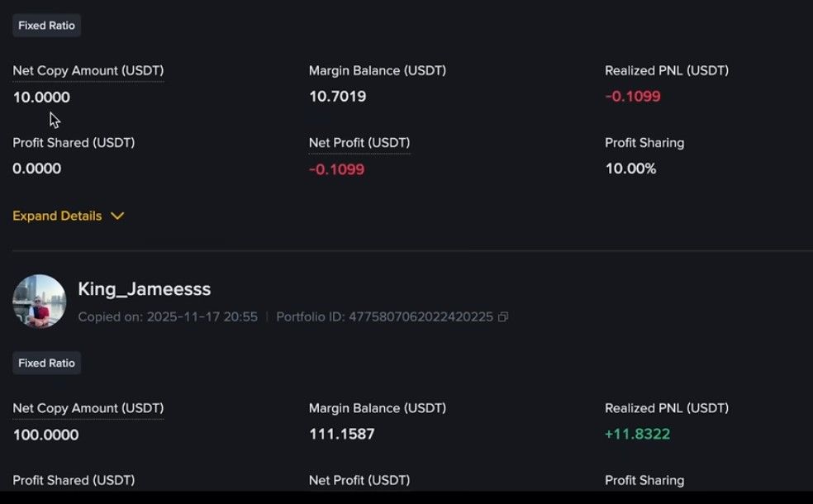Expand Details for the first portfolio
This screenshot has height=504, width=813.
(x=56, y=216)
